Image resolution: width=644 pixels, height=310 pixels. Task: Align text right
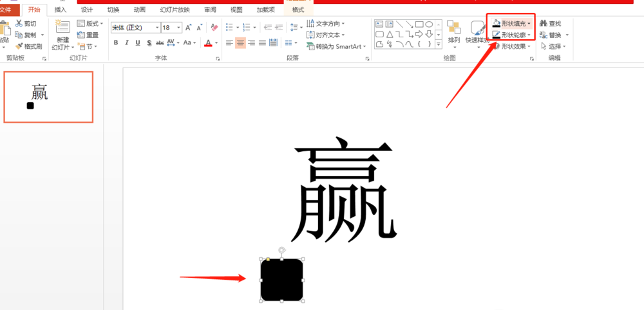(251, 42)
